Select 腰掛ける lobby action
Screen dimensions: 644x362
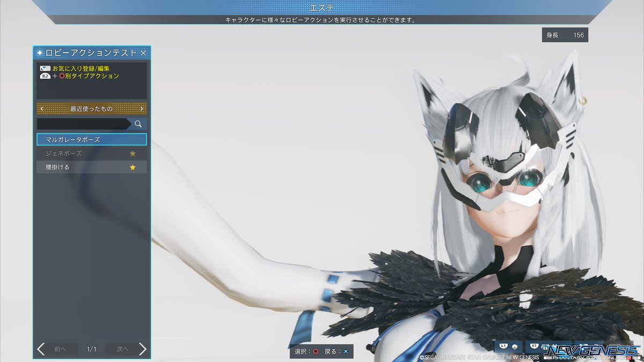click(x=92, y=167)
